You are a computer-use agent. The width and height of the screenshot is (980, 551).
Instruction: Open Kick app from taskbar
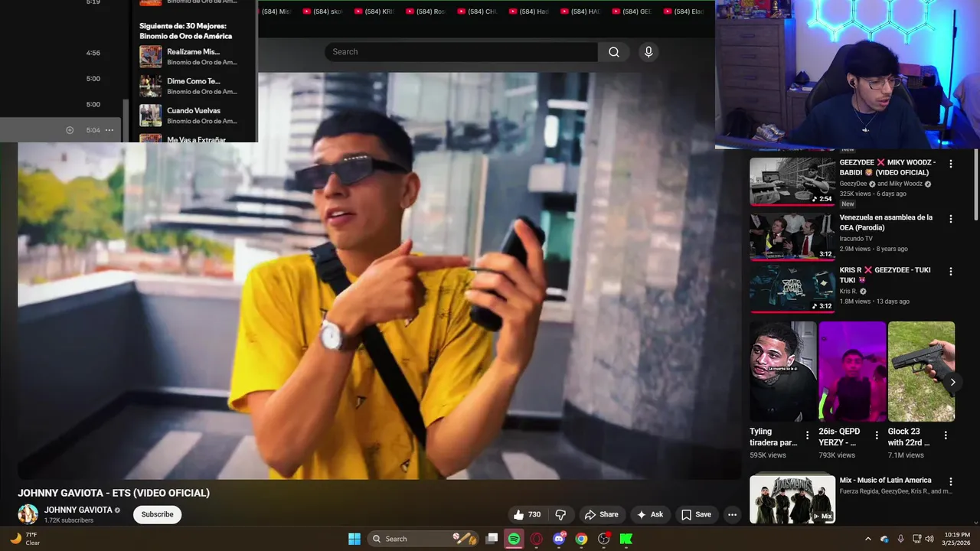click(626, 539)
